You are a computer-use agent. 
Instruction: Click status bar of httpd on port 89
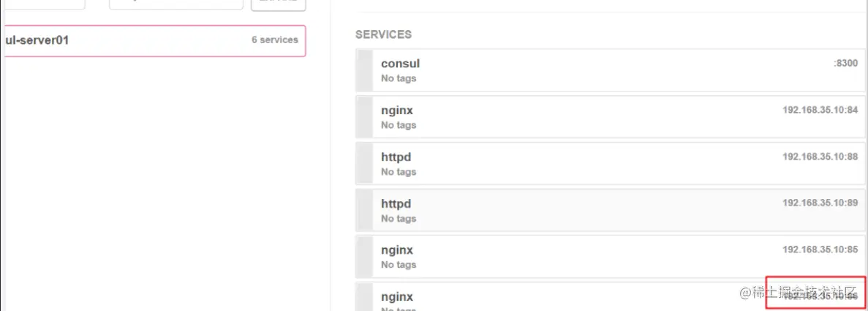pyautogui.click(x=364, y=210)
